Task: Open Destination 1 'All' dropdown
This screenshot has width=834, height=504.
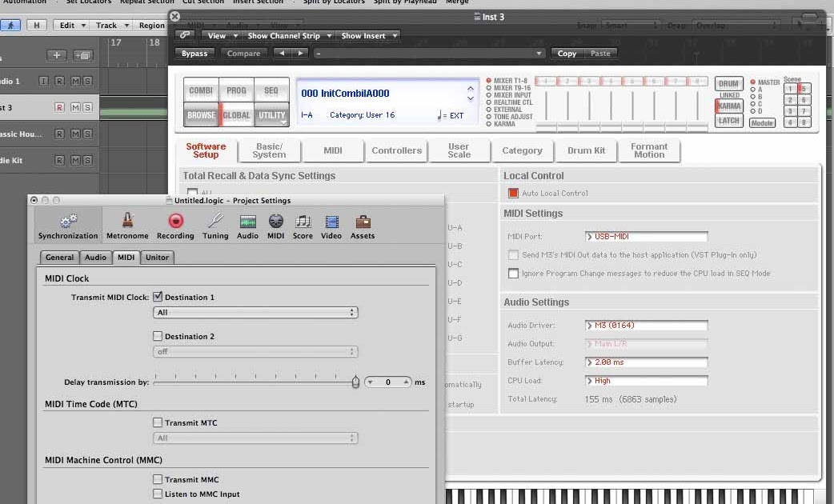Action: pyautogui.click(x=255, y=313)
